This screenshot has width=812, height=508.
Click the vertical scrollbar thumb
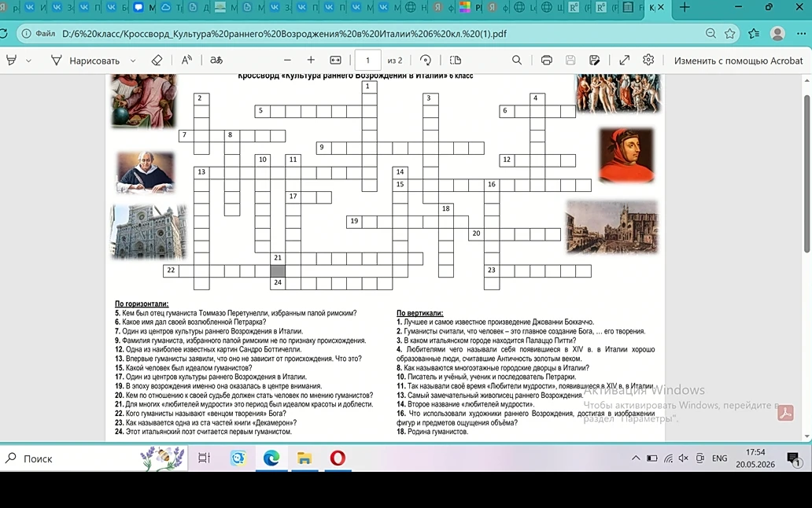click(x=806, y=173)
